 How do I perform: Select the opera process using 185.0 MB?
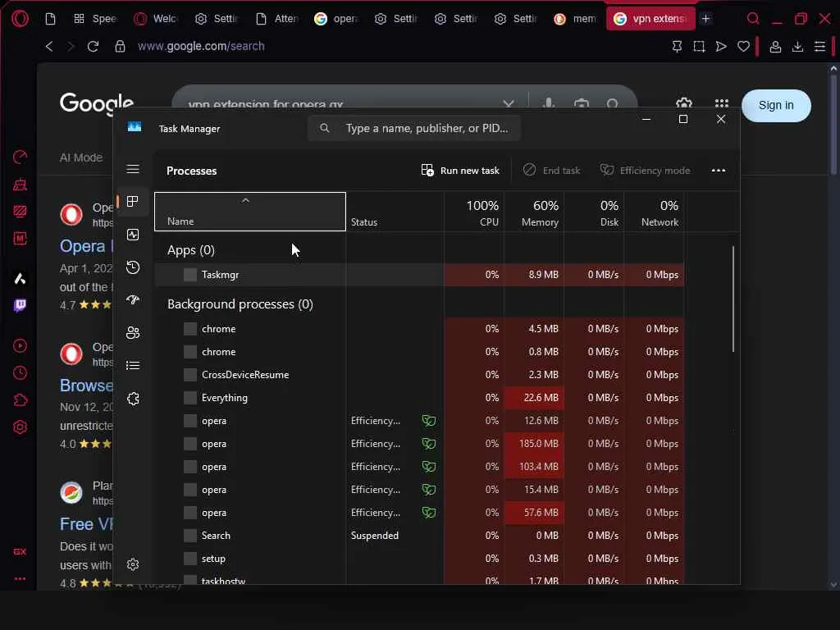[419, 444]
